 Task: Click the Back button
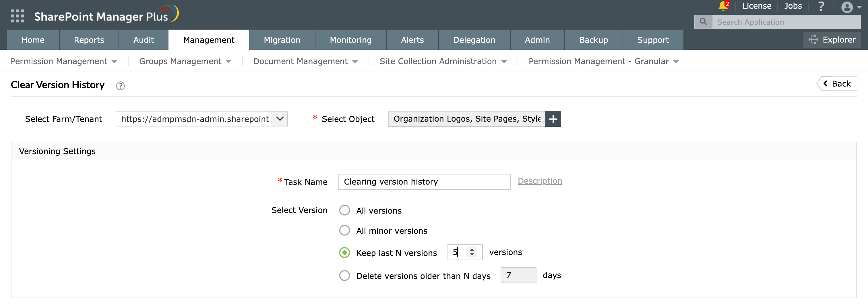837,84
